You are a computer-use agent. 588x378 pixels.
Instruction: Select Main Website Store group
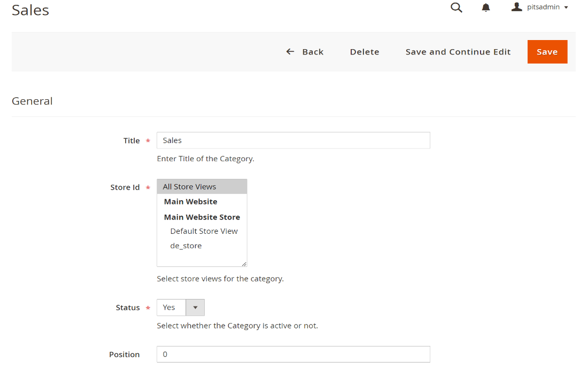click(202, 217)
